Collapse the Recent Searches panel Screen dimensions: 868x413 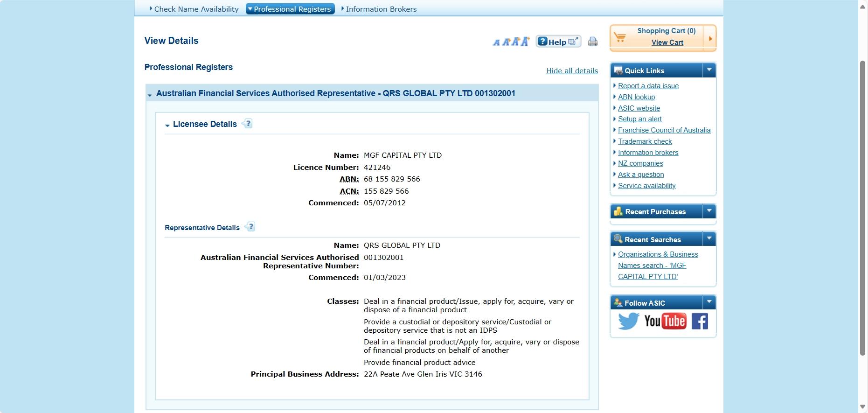click(x=709, y=238)
